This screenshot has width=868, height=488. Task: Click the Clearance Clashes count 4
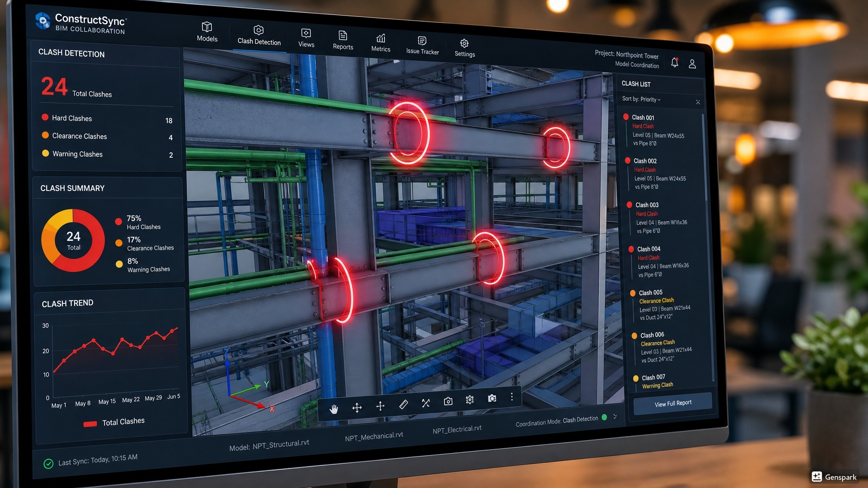click(170, 138)
